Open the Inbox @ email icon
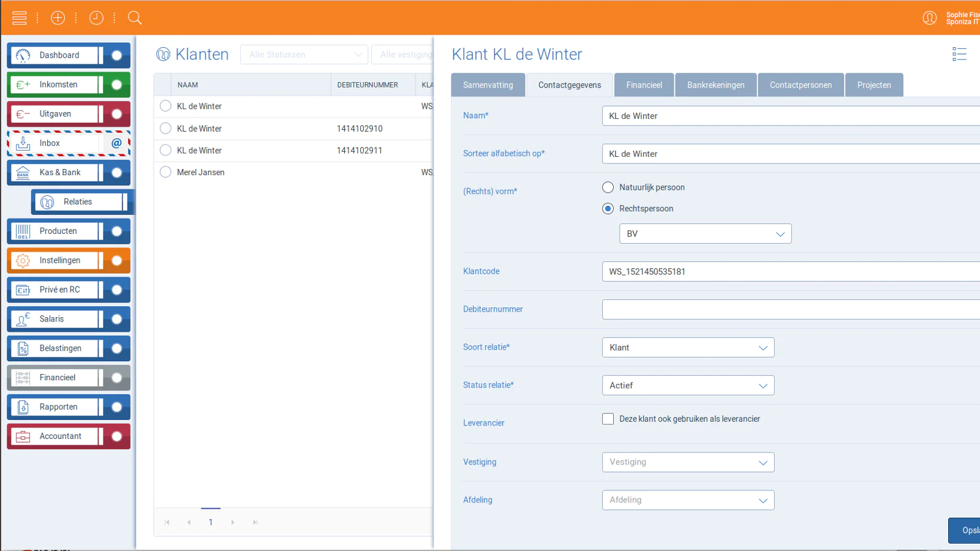The width and height of the screenshot is (980, 551). coord(116,143)
